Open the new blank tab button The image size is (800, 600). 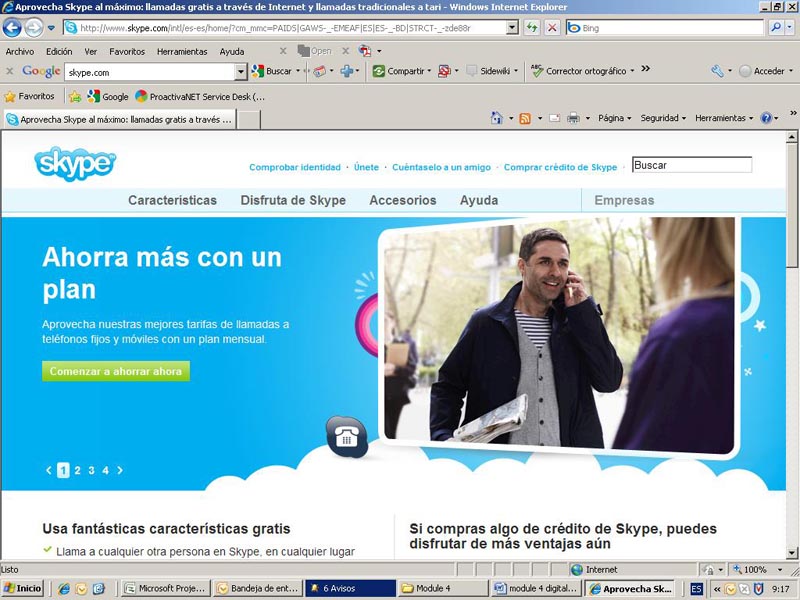(x=249, y=120)
